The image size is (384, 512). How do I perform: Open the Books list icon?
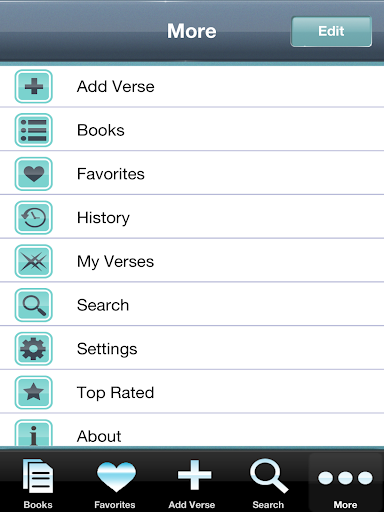pyautogui.click(x=34, y=130)
